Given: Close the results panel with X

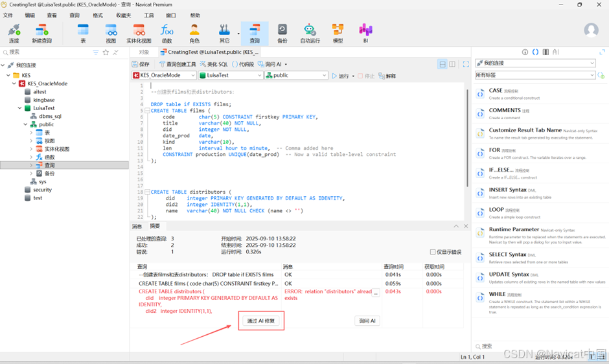Looking at the screenshot, I should click(466, 226).
